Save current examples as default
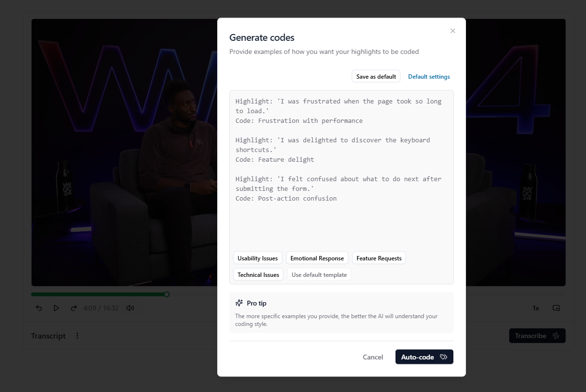Screen dimensions: 586x392 pos(376,76)
